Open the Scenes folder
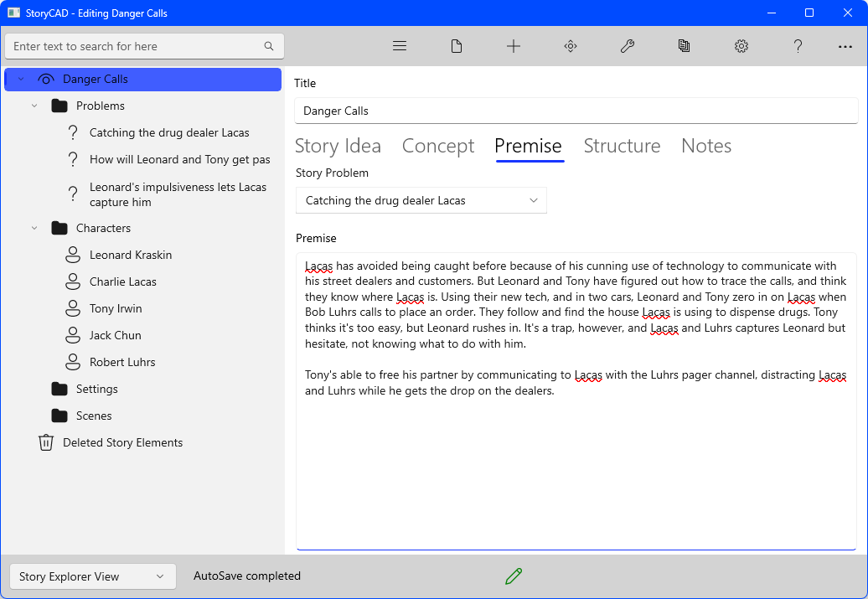 [93, 416]
